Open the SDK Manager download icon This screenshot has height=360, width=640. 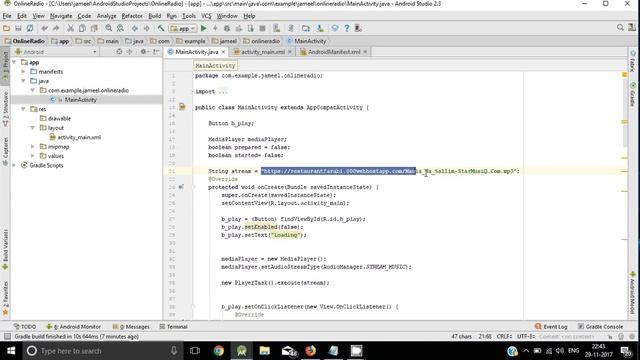pos(320,28)
